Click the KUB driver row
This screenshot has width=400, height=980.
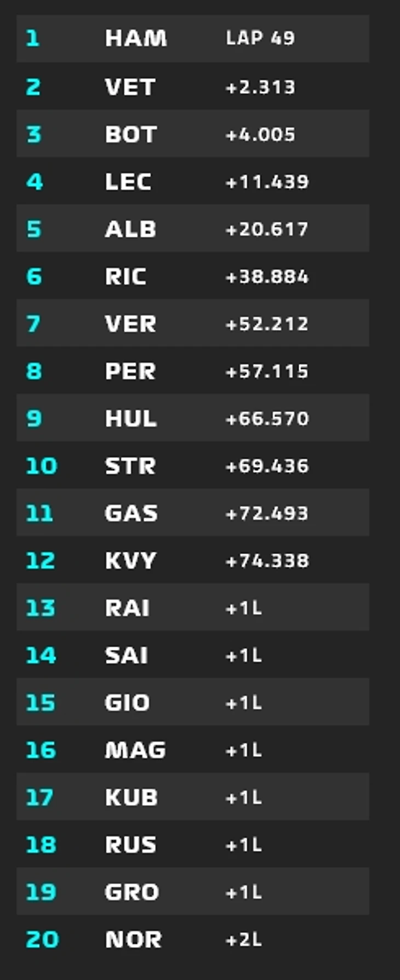(193, 797)
